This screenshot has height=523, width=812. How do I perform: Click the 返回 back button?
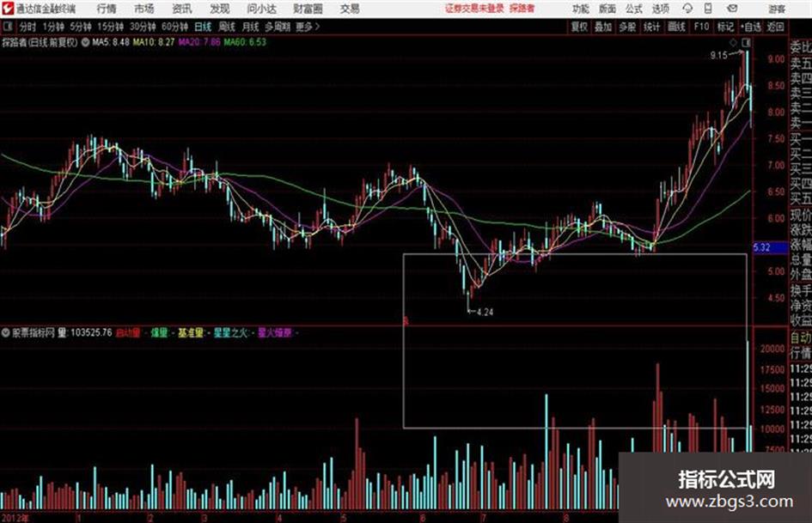pyautogui.click(x=775, y=27)
